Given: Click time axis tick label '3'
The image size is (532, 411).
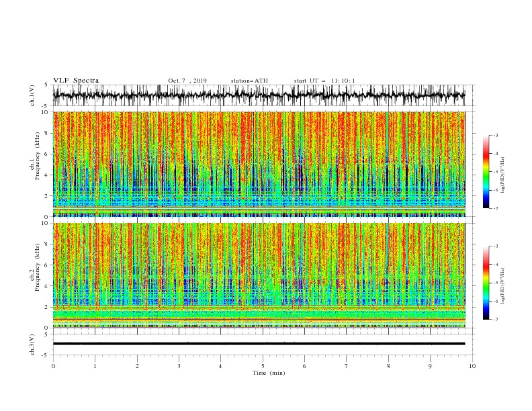Looking at the screenshot, I should click(x=179, y=366).
